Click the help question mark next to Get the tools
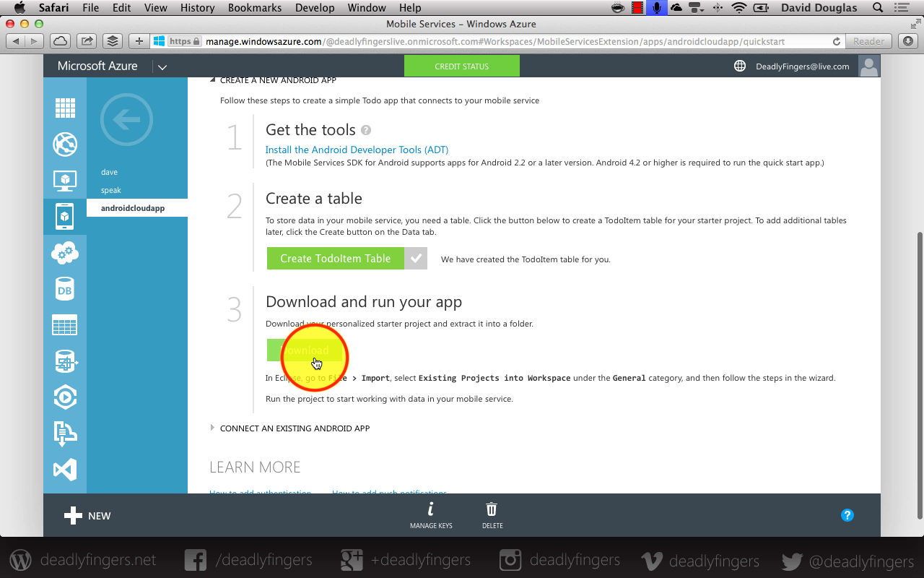Image resolution: width=924 pixels, height=578 pixels. (366, 130)
